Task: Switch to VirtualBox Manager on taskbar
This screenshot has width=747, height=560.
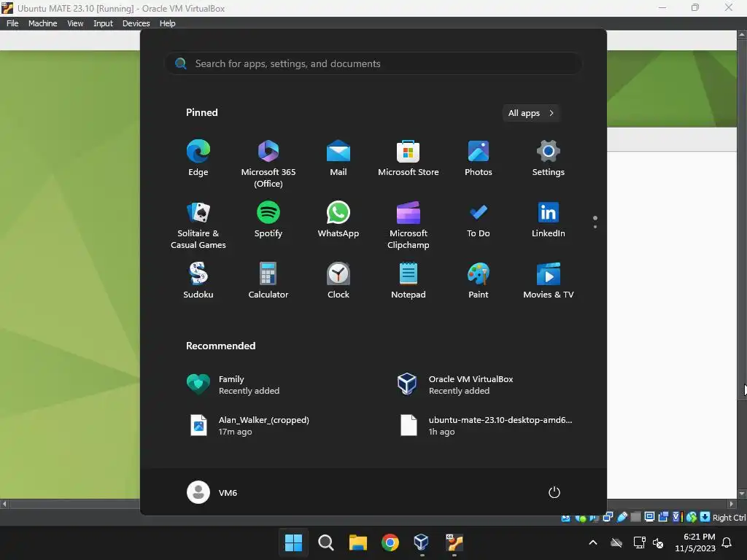Action: tap(422, 542)
